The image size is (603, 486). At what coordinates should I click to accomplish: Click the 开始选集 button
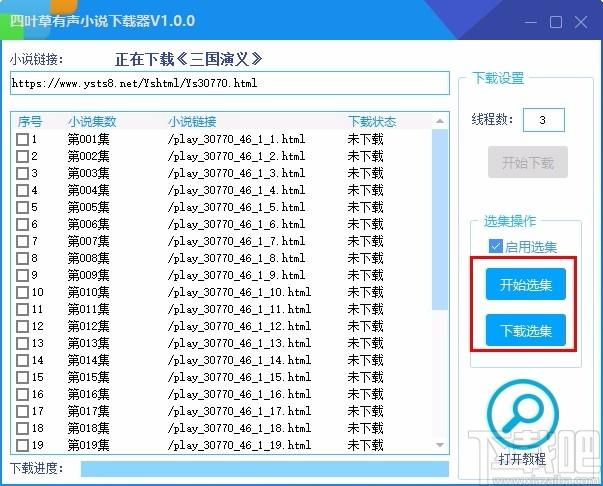[526, 285]
